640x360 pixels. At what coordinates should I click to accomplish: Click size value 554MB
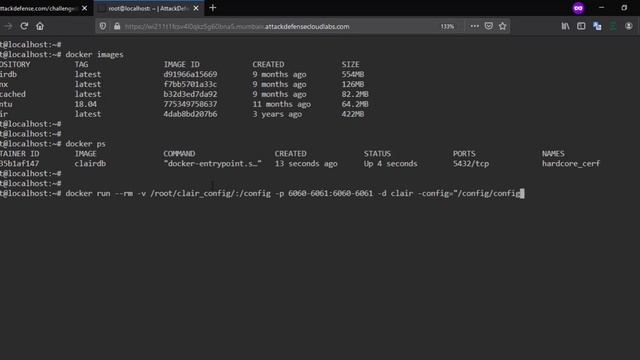click(353, 74)
